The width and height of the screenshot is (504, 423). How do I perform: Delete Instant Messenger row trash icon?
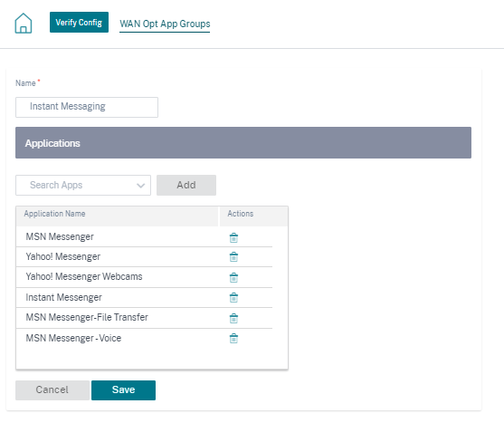233,297
